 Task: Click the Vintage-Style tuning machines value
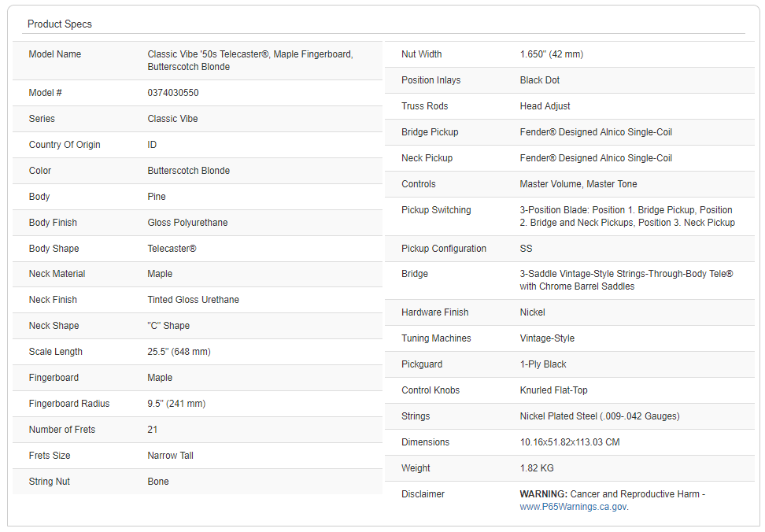(547, 338)
